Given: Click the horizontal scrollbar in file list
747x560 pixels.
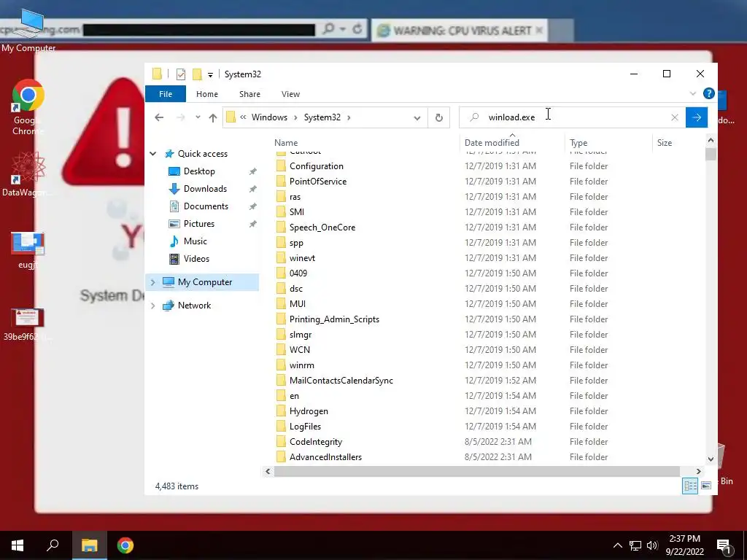Looking at the screenshot, I should [476, 471].
